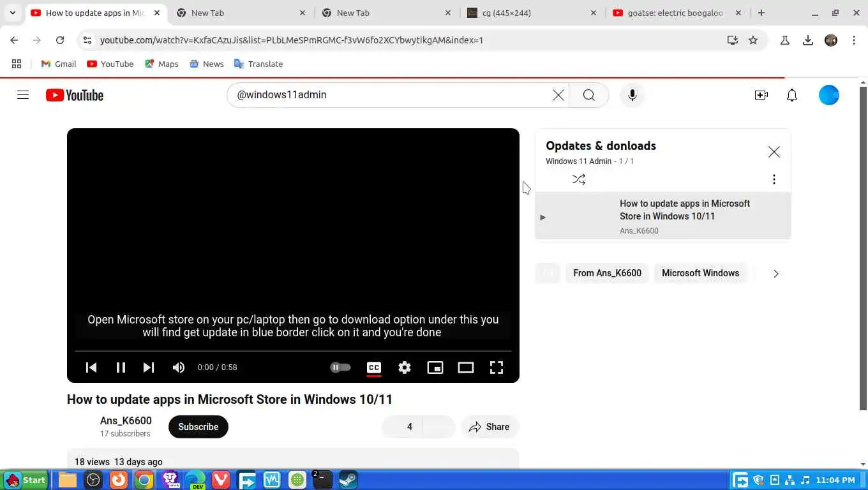Subscribe to Ans_K6600 channel

click(x=198, y=427)
